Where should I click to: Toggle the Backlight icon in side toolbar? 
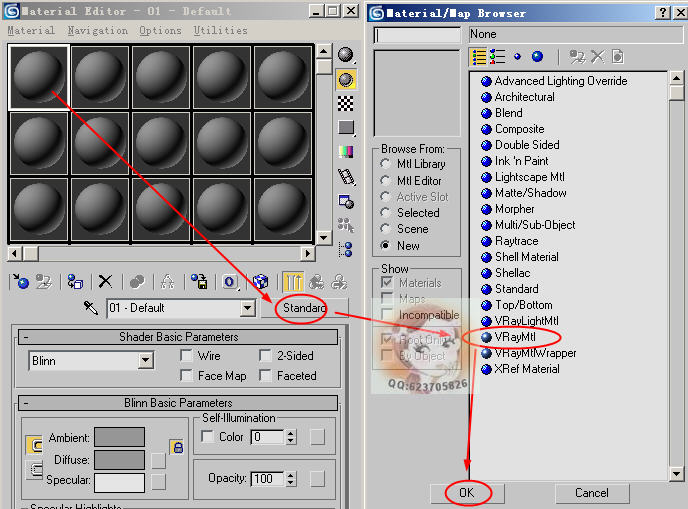click(346, 79)
